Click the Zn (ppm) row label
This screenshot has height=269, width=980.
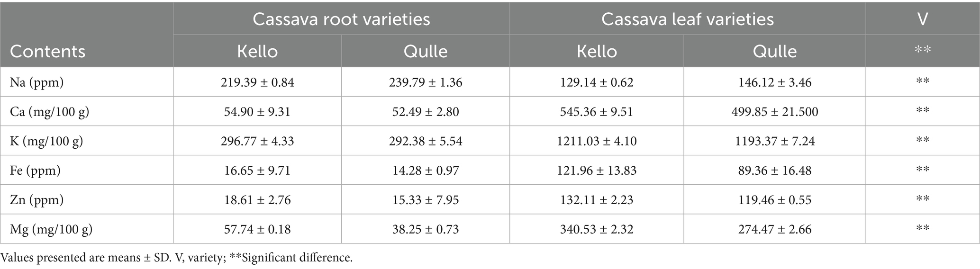tap(36, 200)
